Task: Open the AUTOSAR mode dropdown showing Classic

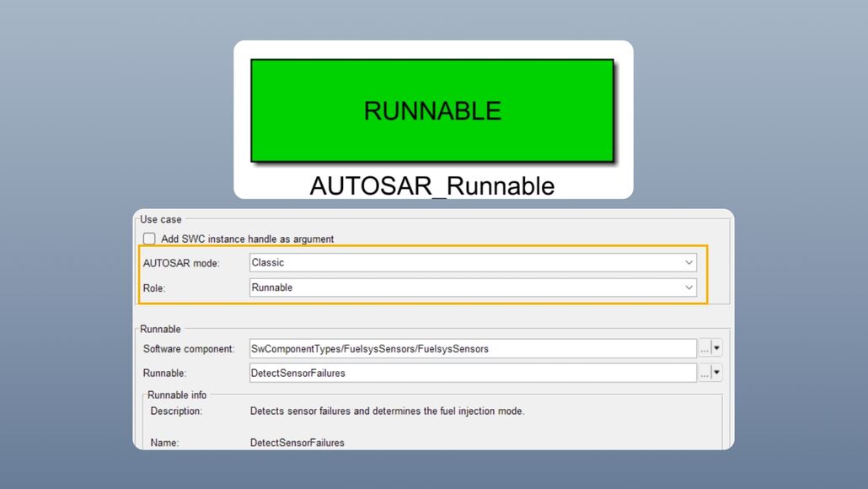Action: [x=473, y=263]
